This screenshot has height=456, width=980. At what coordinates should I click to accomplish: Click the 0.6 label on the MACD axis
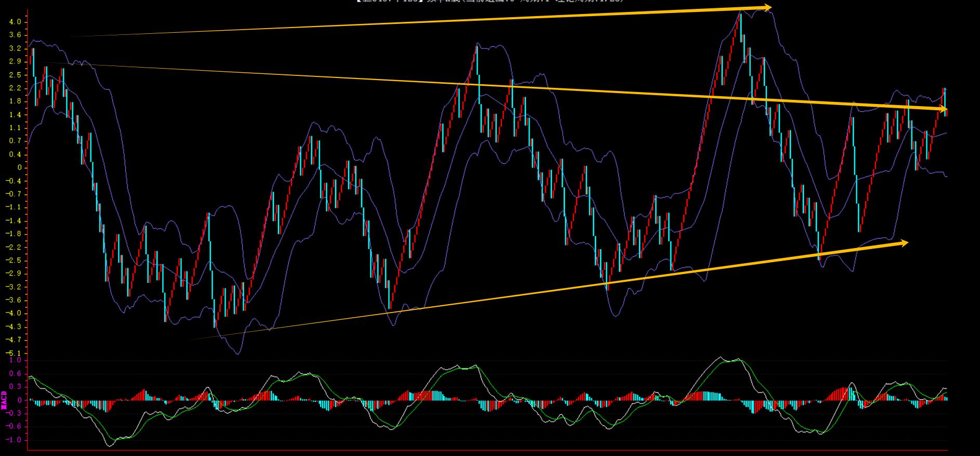click(15, 373)
